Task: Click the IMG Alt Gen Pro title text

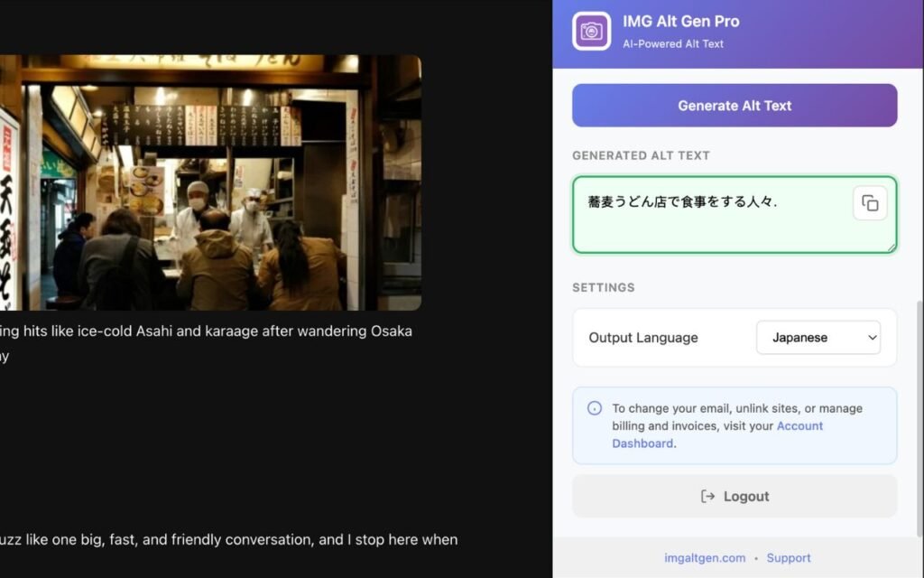Action: [x=680, y=22]
